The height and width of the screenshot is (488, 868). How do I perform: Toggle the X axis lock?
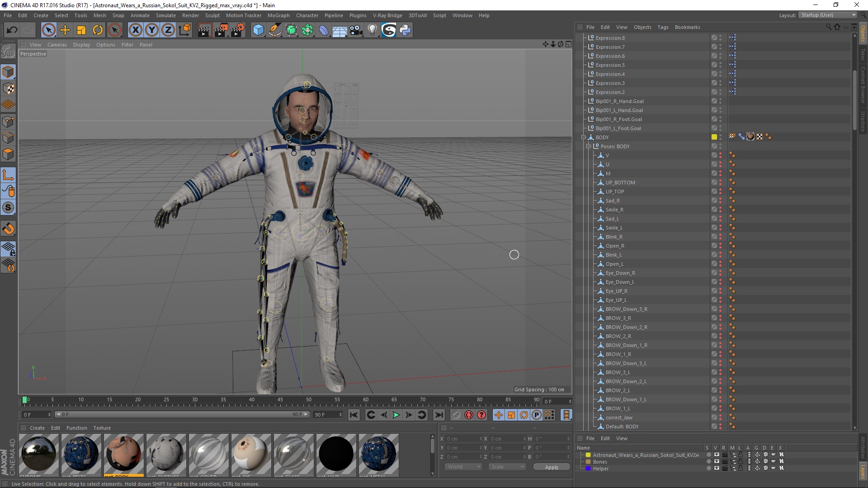(135, 30)
